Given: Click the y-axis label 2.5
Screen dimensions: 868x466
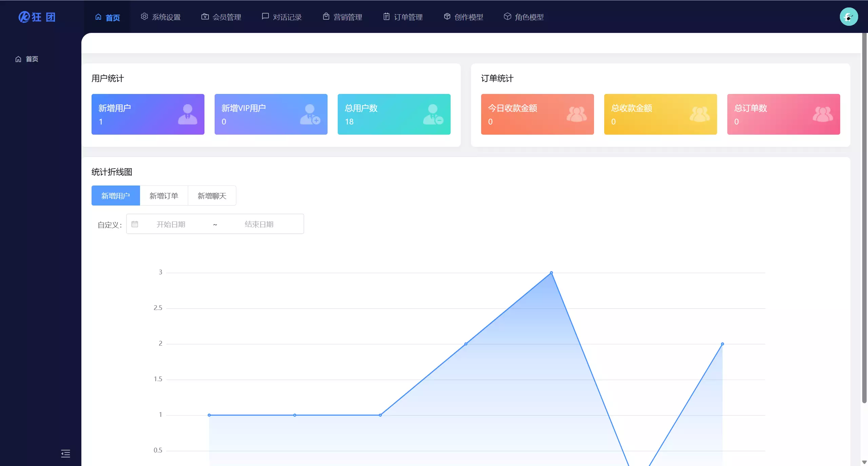Looking at the screenshot, I should (158, 308).
